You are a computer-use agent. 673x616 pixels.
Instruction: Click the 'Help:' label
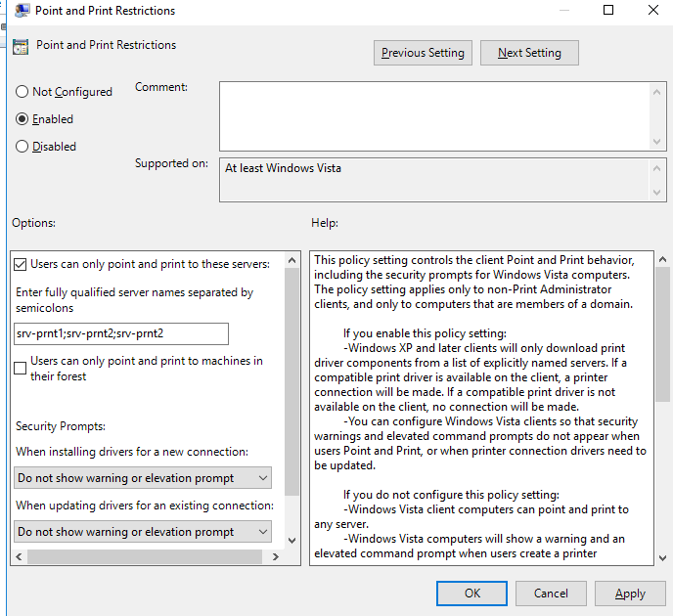click(x=325, y=223)
